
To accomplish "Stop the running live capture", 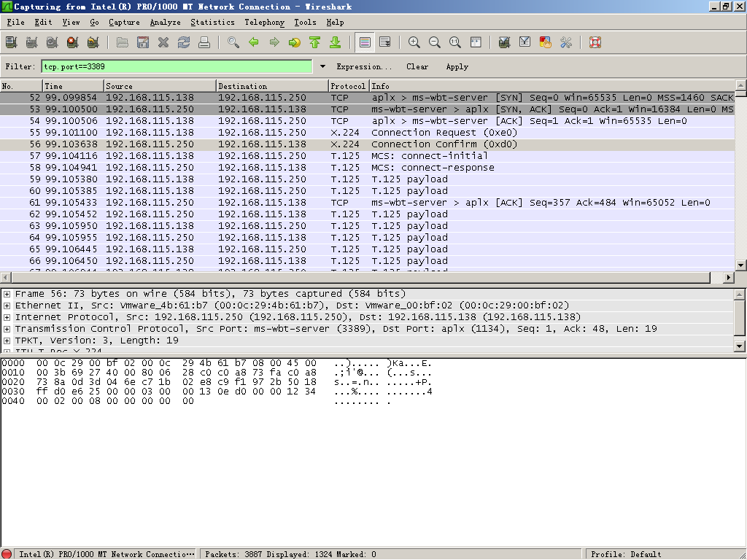I will pos(73,42).
